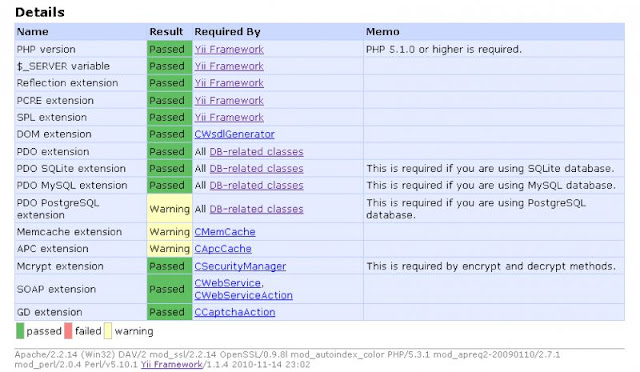Click the yellow warning legend swatch

point(108,331)
